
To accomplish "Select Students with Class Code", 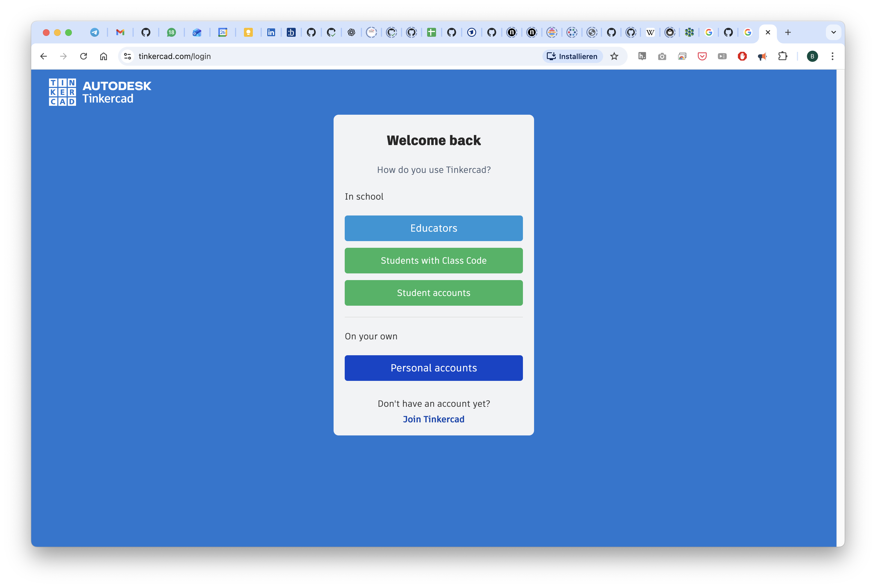I will 434,260.
